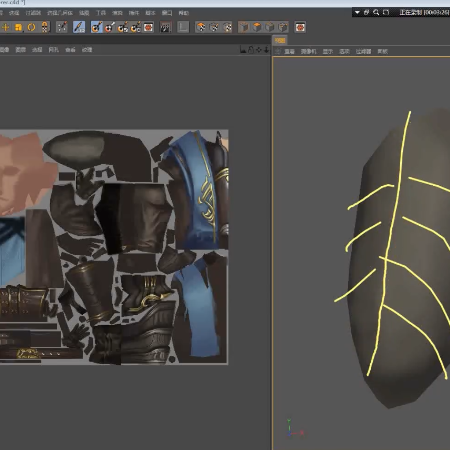
Task: Open the 图层 menu in the texture view
Action: [21, 50]
